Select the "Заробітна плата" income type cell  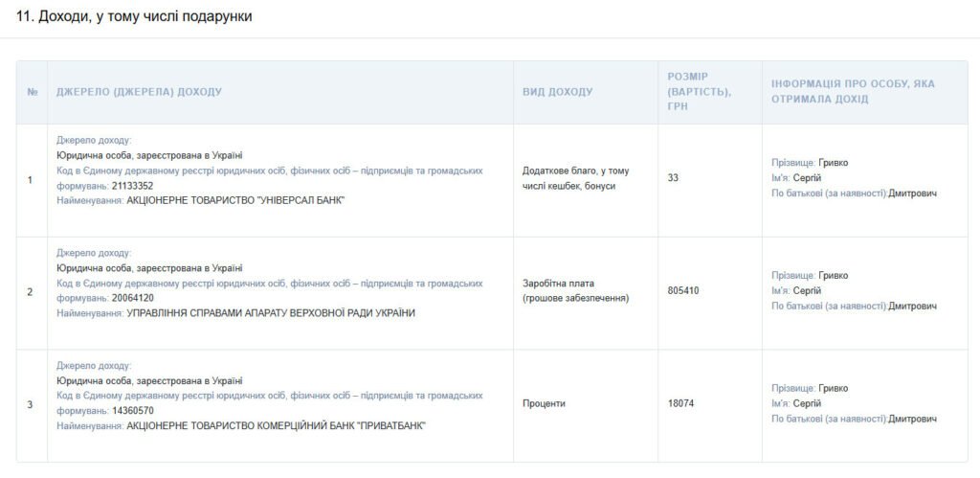(x=575, y=291)
